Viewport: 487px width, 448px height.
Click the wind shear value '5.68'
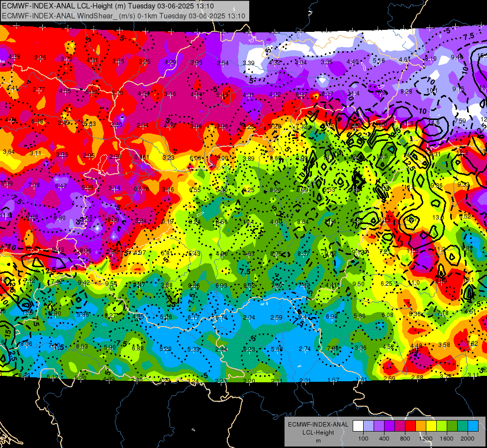277,349
